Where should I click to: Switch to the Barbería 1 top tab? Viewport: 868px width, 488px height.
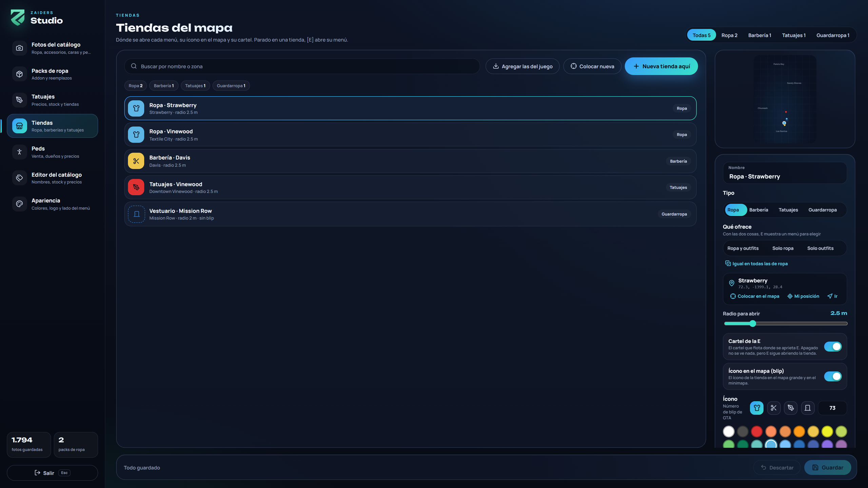(x=759, y=35)
